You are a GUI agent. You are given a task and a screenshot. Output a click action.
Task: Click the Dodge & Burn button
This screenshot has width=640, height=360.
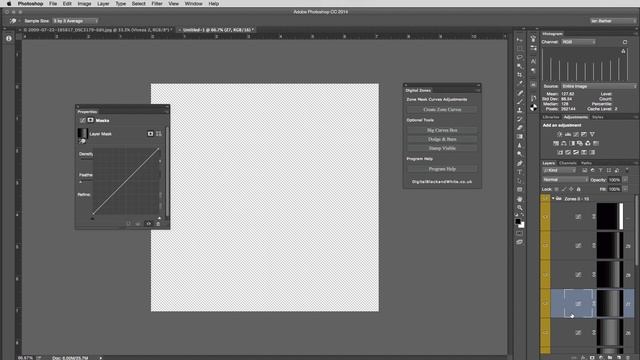(x=442, y=139)
